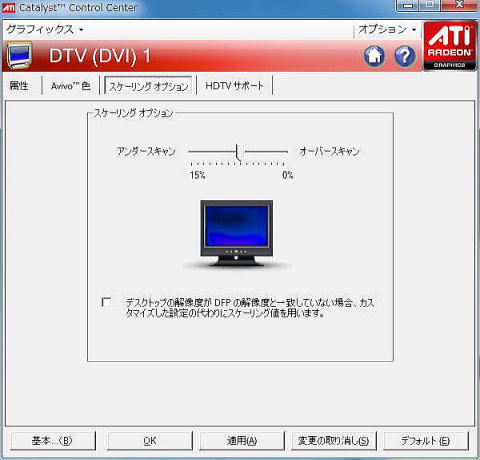This screenshot has height=460, width=480.
Task: Click the ATI Radeon Graphics logo
Action: [x=450, y=46]
